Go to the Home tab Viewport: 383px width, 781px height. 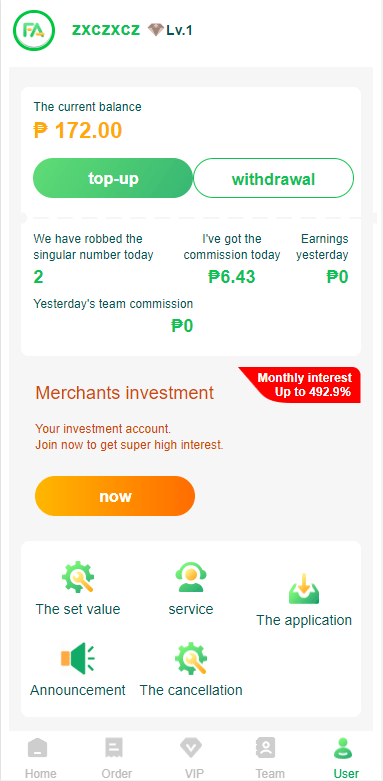(40, 758)
